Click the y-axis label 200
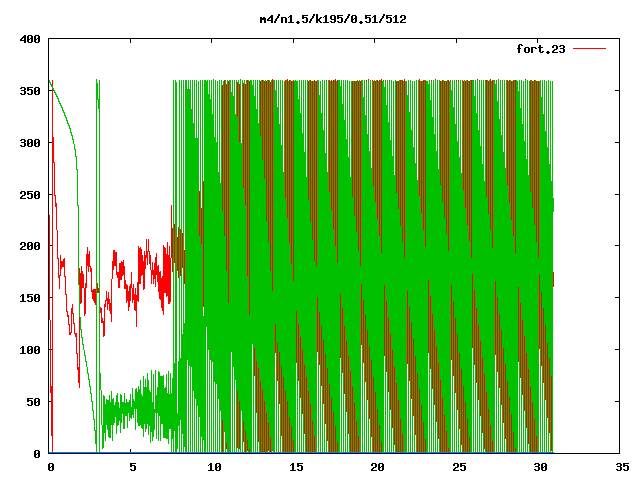This screenshot has width=640, height=480. point(30,246)
